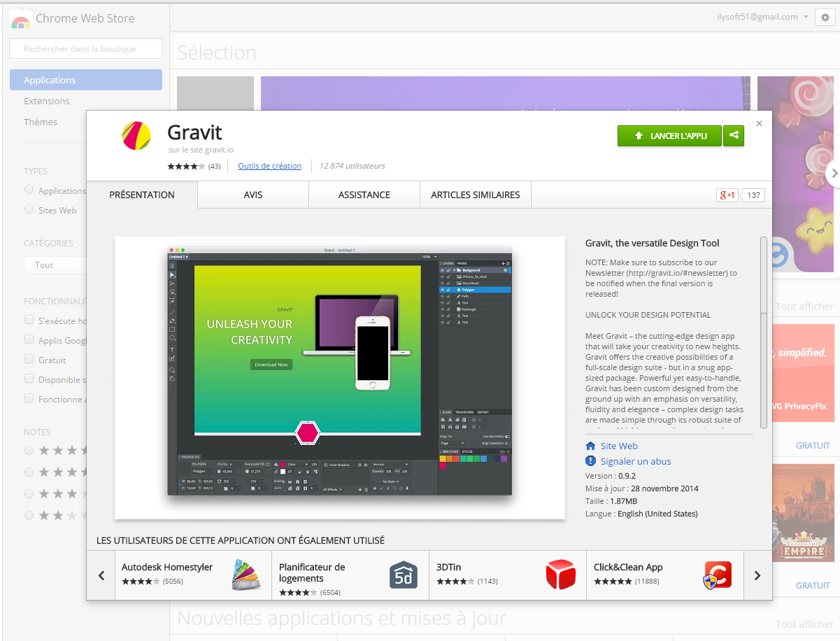This screenshot has height=641, width=840.
Task: Open the Click&Clean App card
Action: (x=665, y=575)
